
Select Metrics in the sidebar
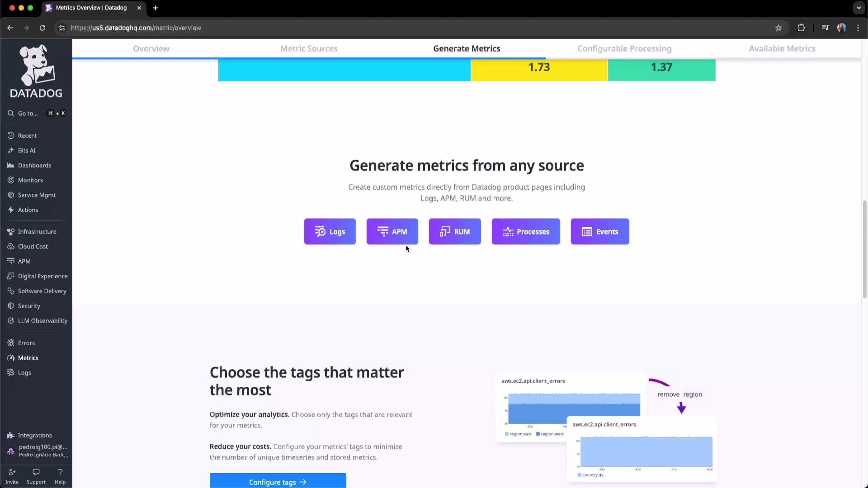pos(28,358)
